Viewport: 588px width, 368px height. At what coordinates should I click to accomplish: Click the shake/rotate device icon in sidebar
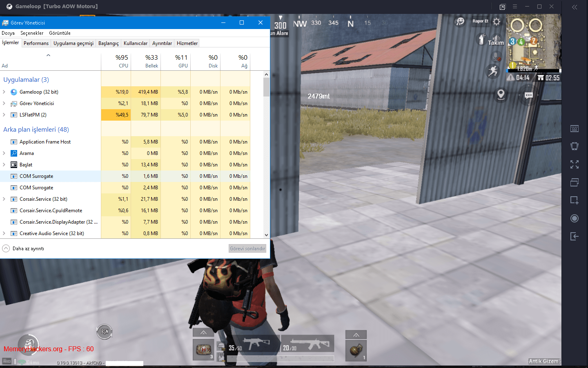tap(575, 146)
